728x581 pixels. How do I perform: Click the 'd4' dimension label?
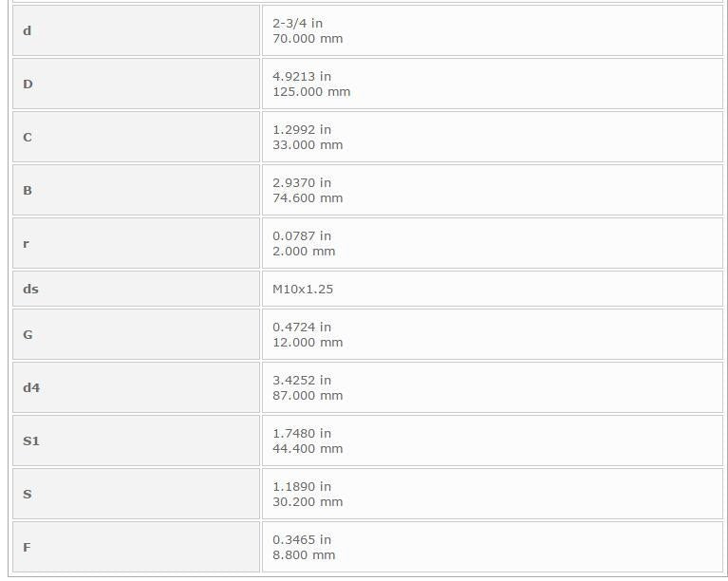(x=136, y=387)
